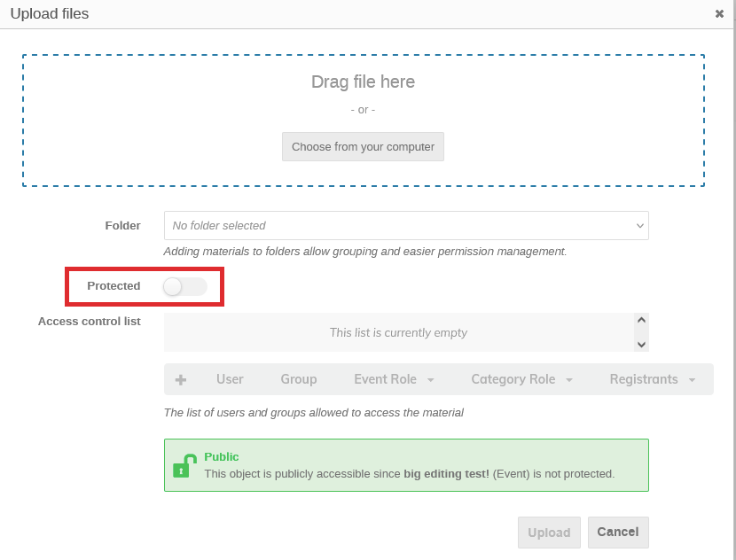Click the Drag file here drop zone
The width and height of the screenshot is (736, 560).
pos(363,82)
